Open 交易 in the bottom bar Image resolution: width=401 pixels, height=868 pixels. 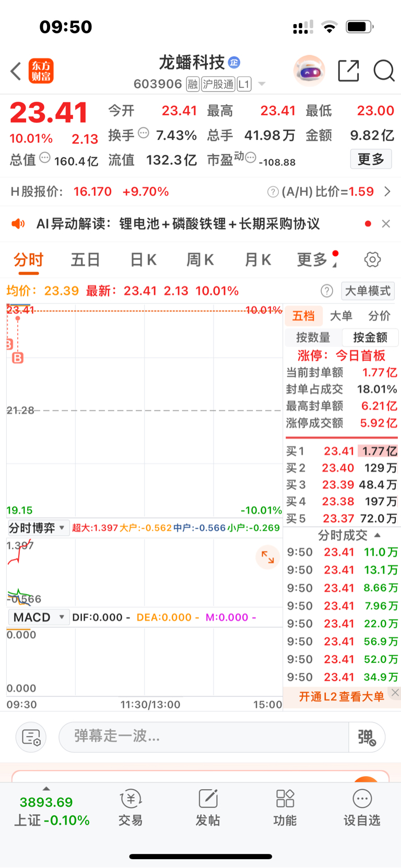pos(131,808)
